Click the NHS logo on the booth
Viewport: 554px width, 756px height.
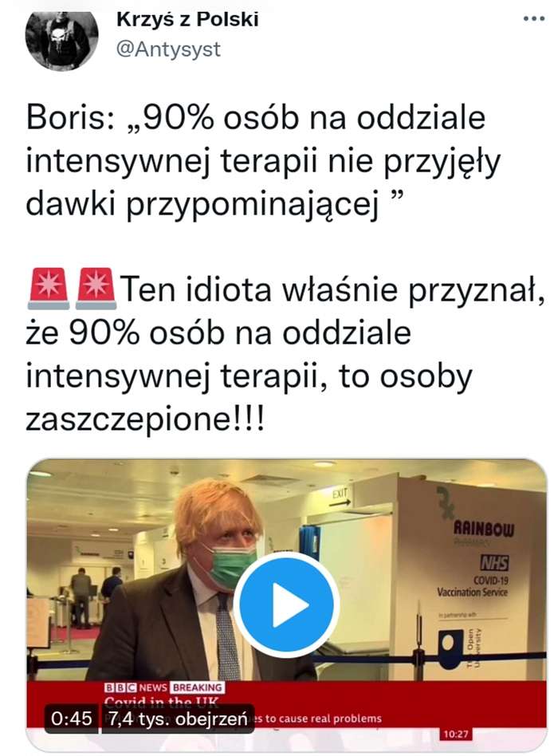494,563
